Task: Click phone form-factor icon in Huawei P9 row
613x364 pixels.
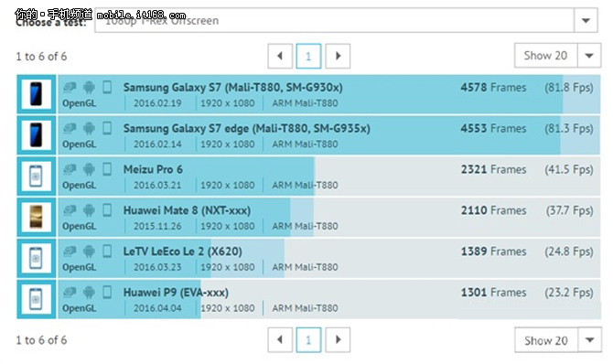Action: coord(107,292)
